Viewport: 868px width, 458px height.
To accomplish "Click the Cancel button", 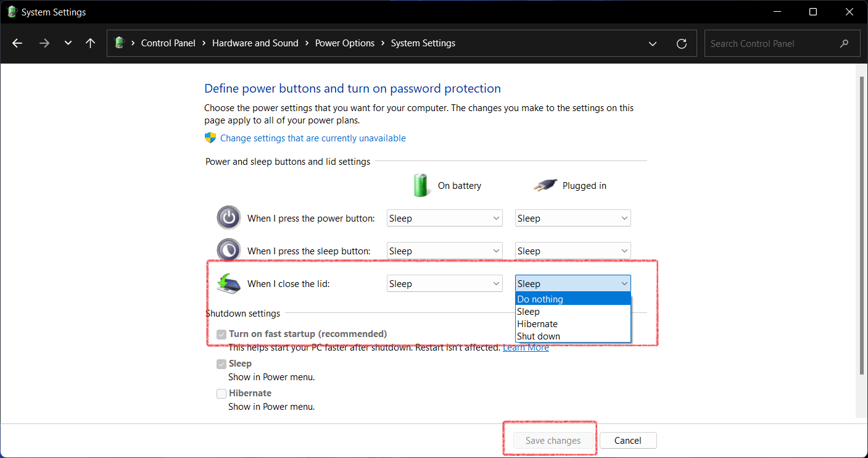I will click(x=628, y=441).
